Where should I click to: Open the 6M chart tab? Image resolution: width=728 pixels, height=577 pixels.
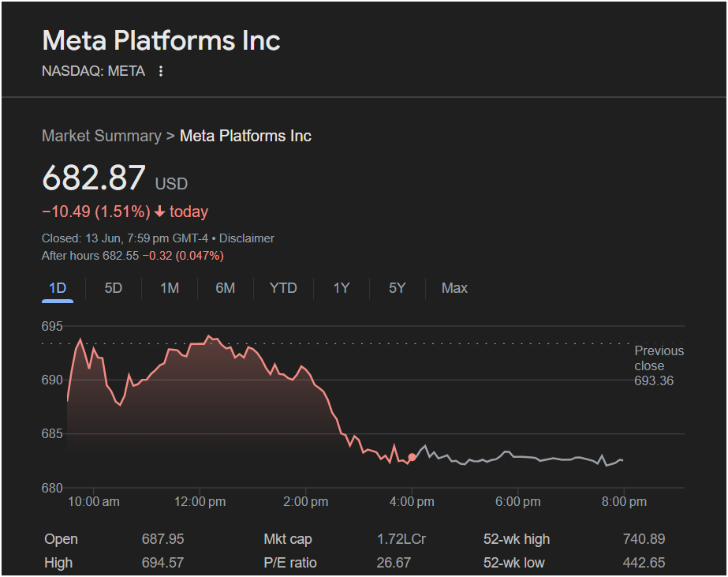[225, 288]
